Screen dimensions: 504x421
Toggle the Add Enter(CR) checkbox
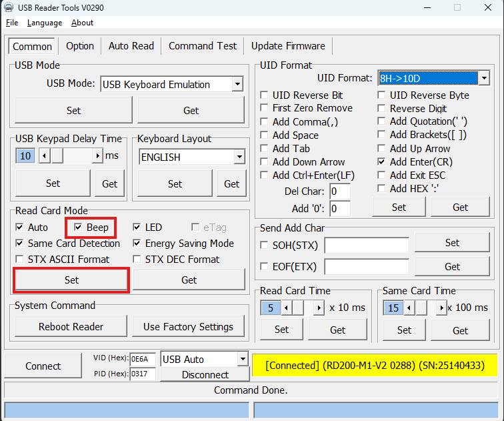point(381,162)
